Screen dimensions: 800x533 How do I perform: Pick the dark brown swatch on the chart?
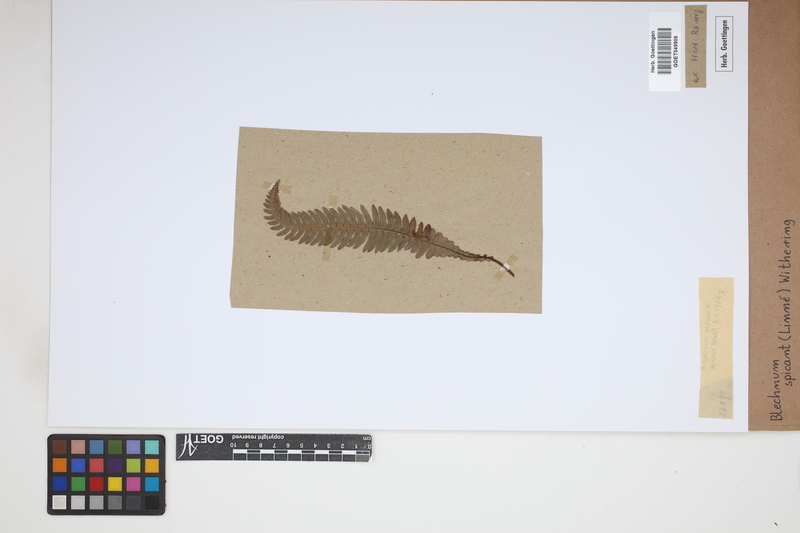click(60, 447)
